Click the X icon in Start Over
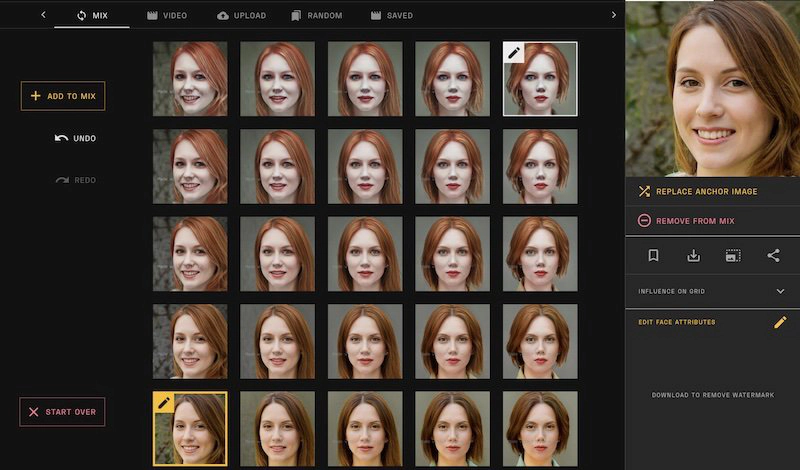800x470 pixels. click(x=34, y=412)
